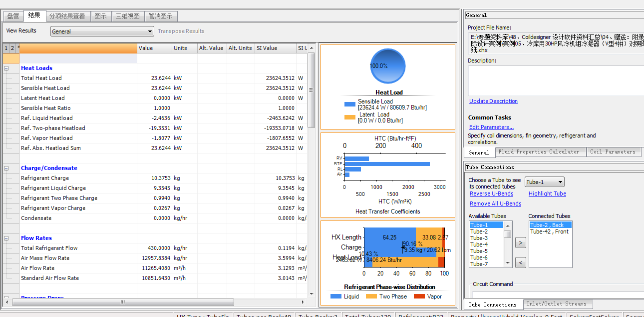Click the Liquid legend swatch
This screenshot has height=317, width=644.
[x=336, y=296]
